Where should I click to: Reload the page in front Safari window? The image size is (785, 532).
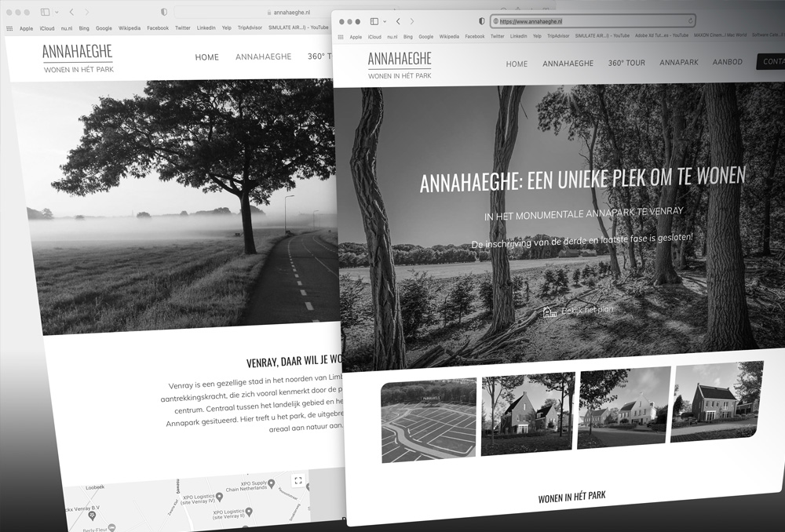[690, 21]
